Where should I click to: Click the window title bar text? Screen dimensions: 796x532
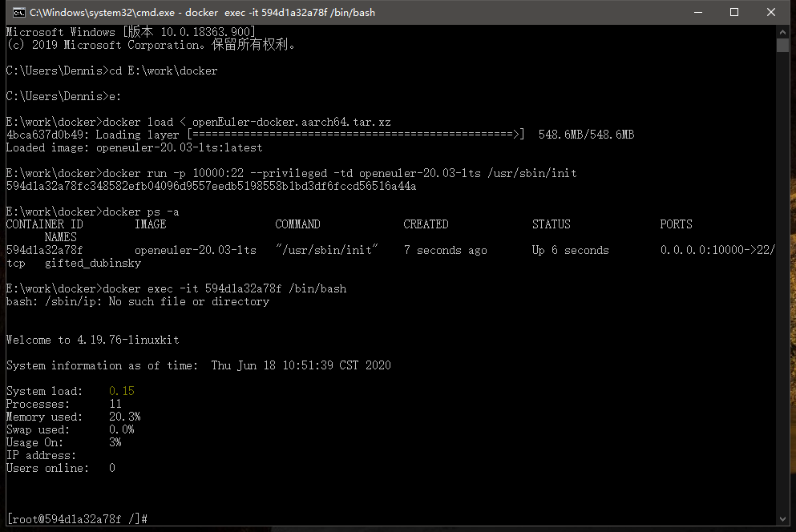click(x=202, y=13)
